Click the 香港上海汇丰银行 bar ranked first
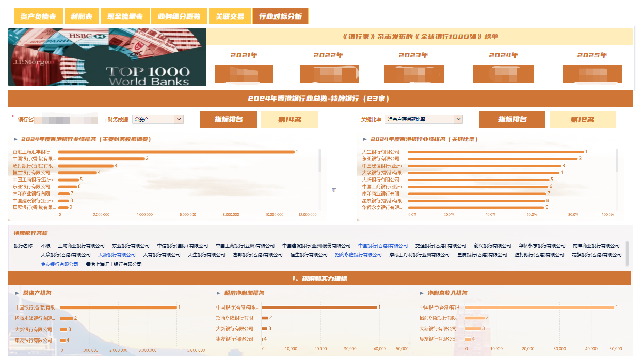Image resolution: width=644 pixels, height=356 pixels. click(x=176, y=152)
